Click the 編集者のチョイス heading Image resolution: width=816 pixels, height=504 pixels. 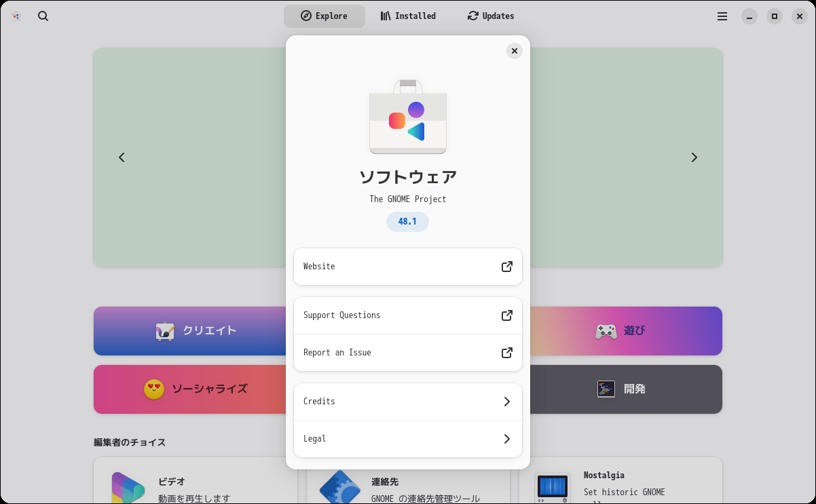pos(130,442)
